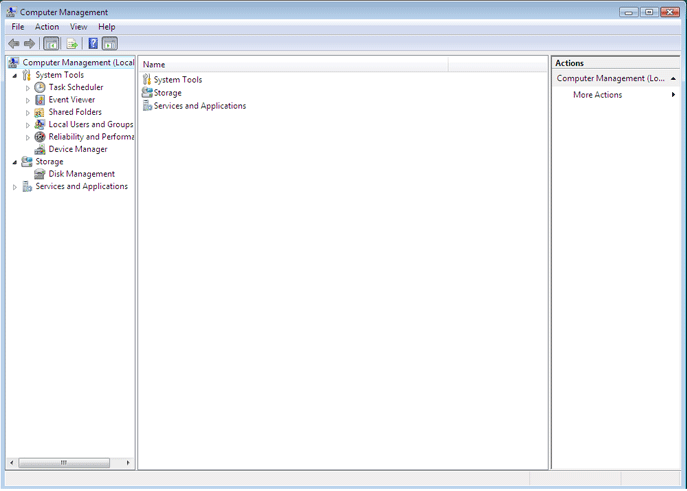This screenshot has width=687, height=491.
Task: Click the Computer Management root node icon
Action: pyautogui.click(x=14, y=63)
